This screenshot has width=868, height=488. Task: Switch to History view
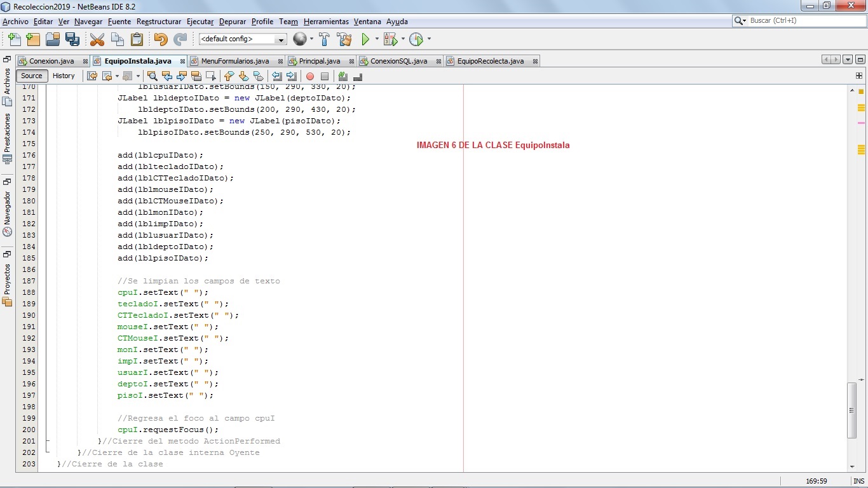64,76
